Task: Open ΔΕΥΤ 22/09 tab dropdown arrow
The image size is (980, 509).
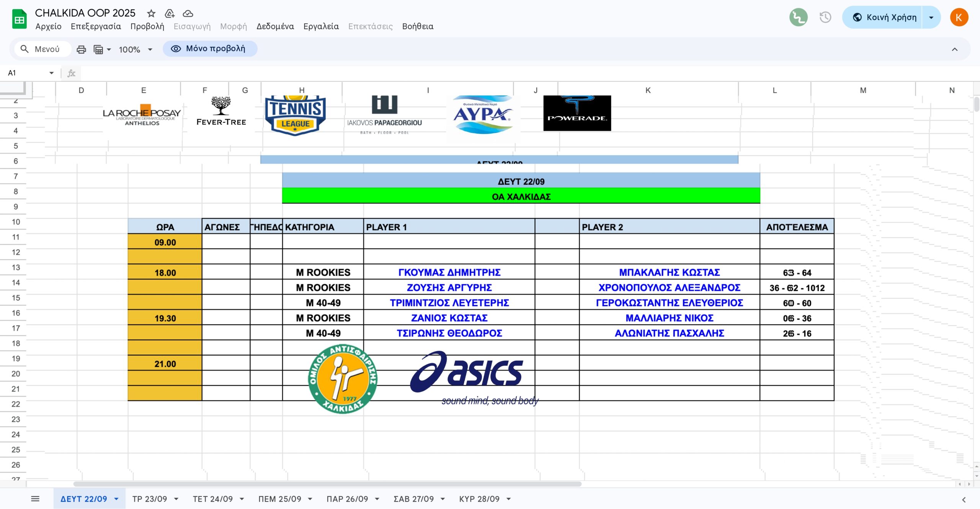Action: [116, 499]
